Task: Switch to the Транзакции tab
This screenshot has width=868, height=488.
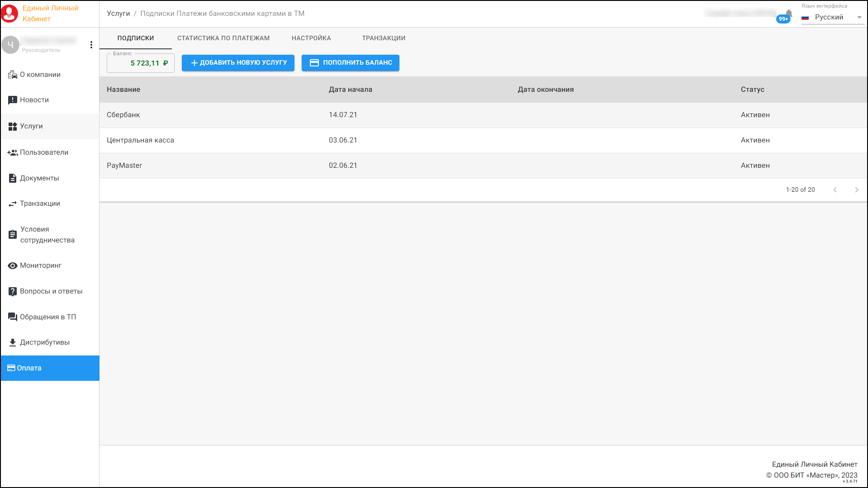Action: pyautogui.click(x=384, y=38)
